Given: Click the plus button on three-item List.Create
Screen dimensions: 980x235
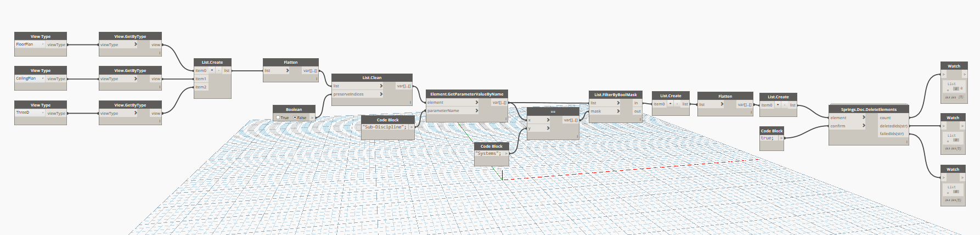Looking at the screenshot, I should [212, 70].
